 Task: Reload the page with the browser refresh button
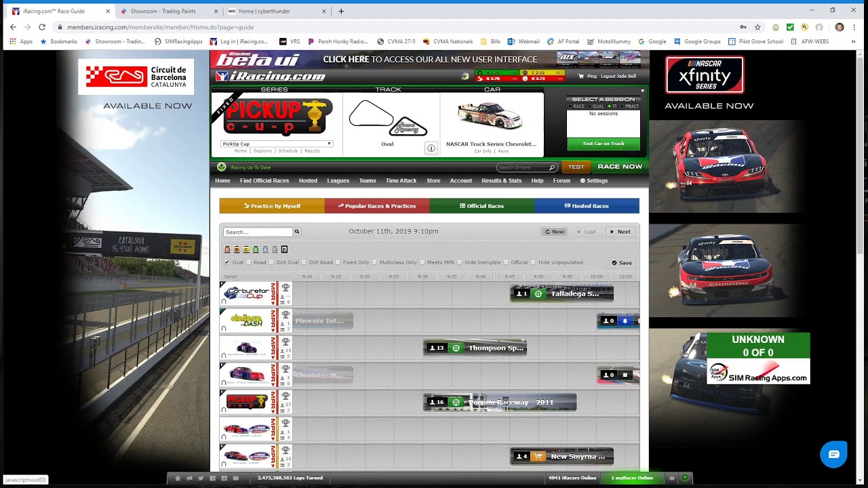(42, 27)
